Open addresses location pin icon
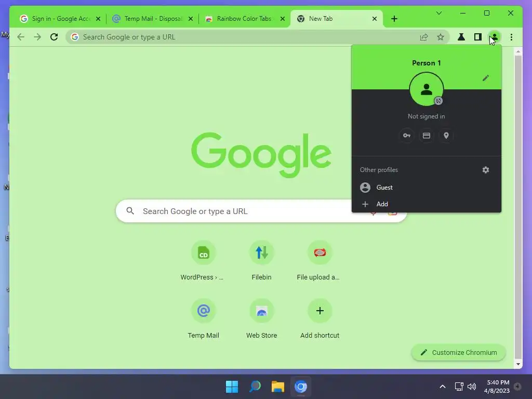The width and height of the screenshot is (532, 399). pos(446,136)
